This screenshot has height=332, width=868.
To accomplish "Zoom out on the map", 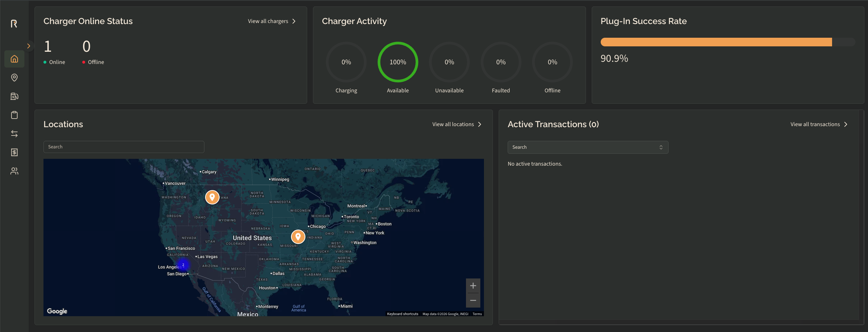I will coord(473,300).
